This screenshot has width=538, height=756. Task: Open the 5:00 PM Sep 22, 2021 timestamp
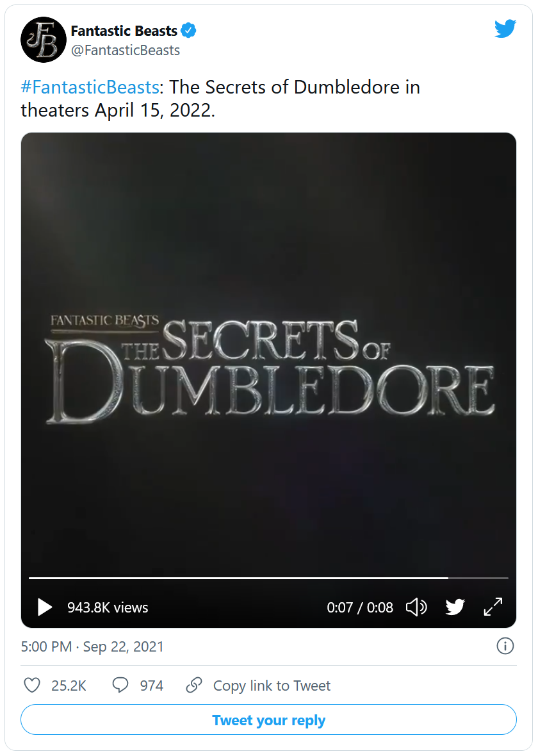(92, 646)
